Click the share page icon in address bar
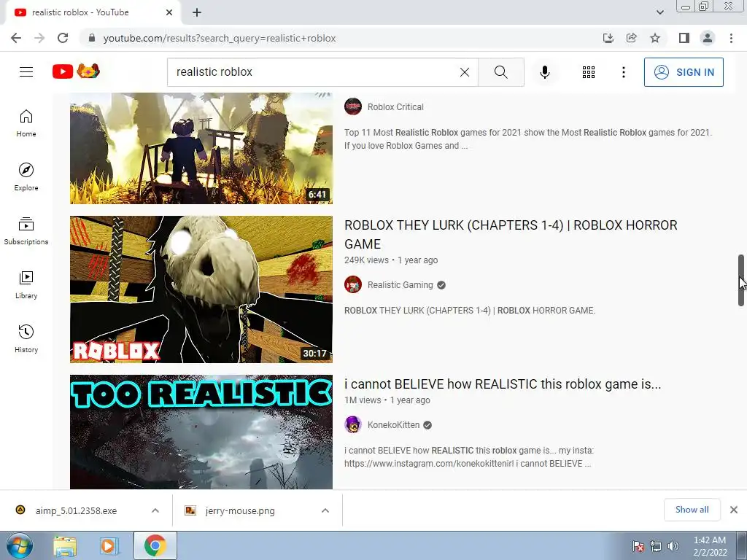 632,38
